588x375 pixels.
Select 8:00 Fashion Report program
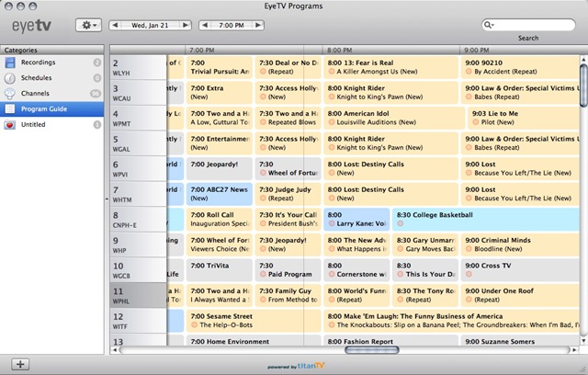(x=390, y=340)
